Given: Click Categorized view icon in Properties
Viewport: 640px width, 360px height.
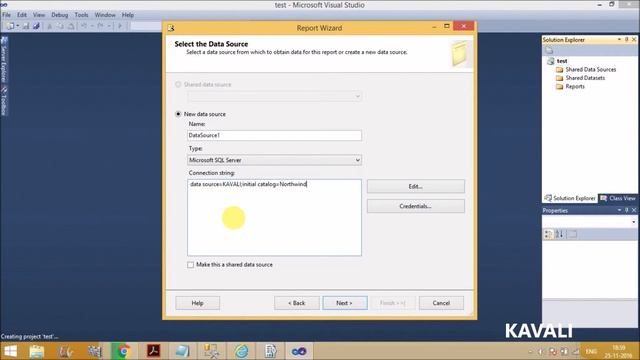Looking at the screenshot, I should (x=549, y=234).
